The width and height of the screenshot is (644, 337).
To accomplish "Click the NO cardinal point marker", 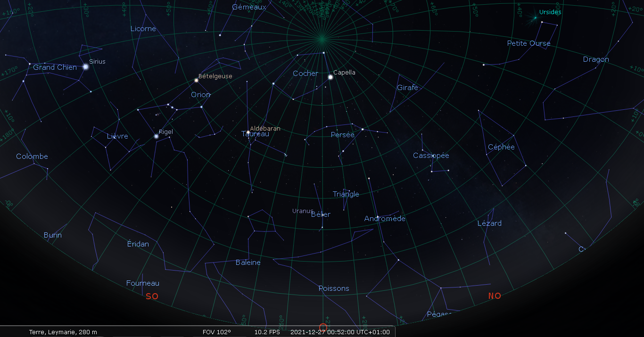I will [x=495, y=296].
